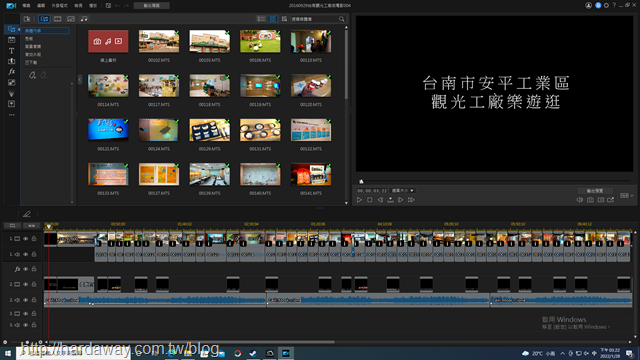640x360 pixels.
Task: Play the preview video
Action: tap(359, 200)
